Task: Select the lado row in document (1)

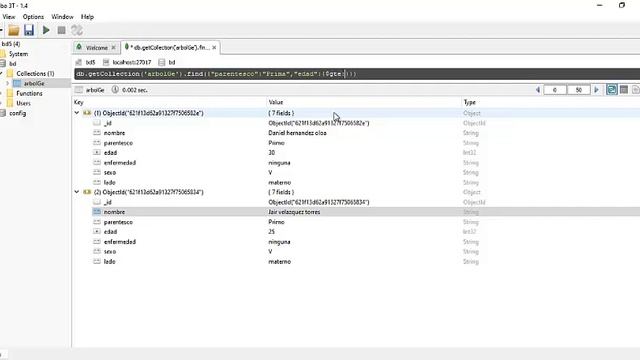Action: click(x=357, y=182)
